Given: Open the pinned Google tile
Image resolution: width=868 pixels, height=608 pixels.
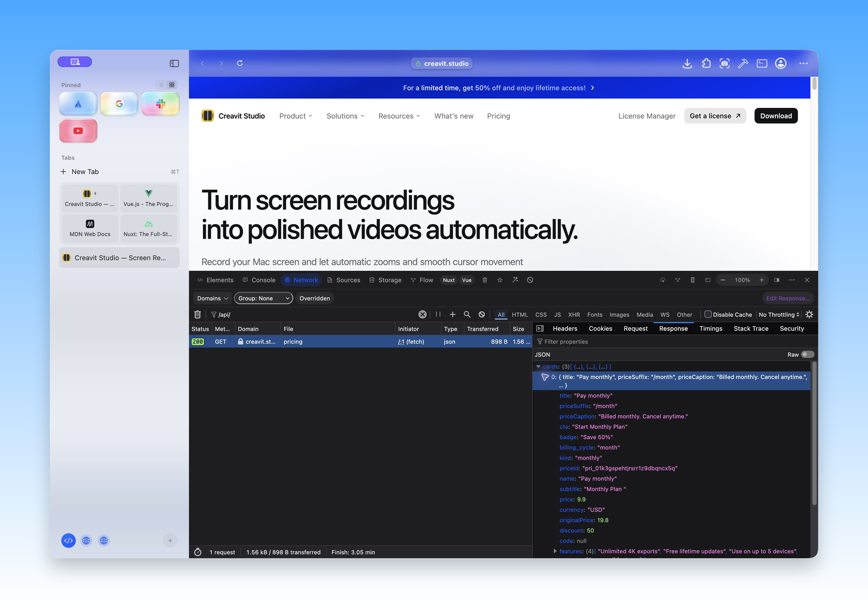Looking at the screenshot, I should click(x=119, y=104).
